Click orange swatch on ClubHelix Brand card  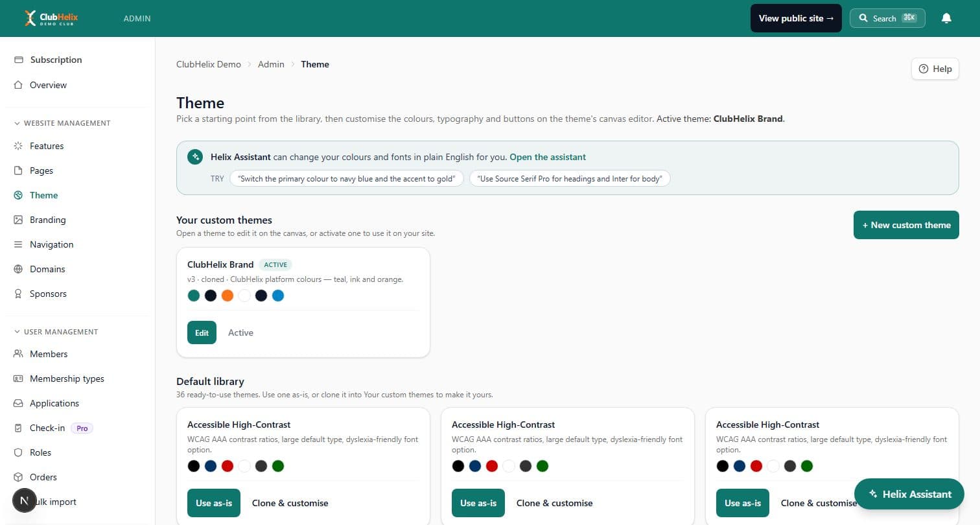[227, 296]
